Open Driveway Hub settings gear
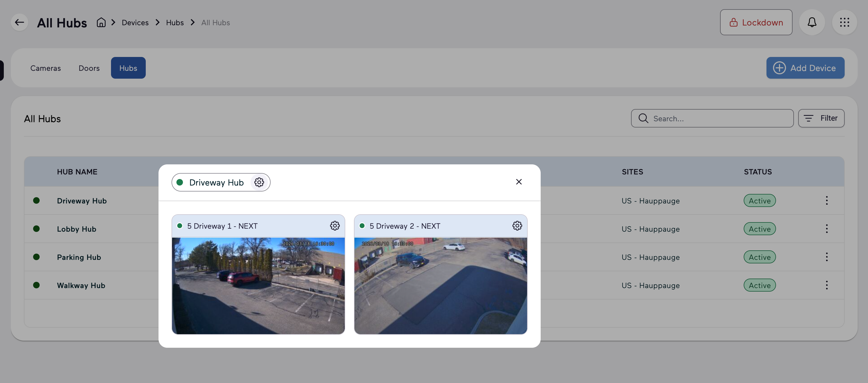Image resolution: width=868 pixels, height=383 pixels. click(x=259, y=182)
